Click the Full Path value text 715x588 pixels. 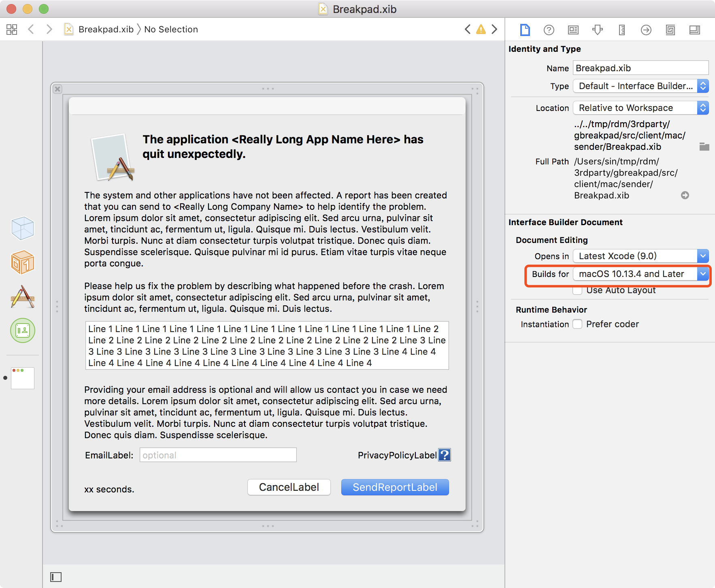(626, 178)
